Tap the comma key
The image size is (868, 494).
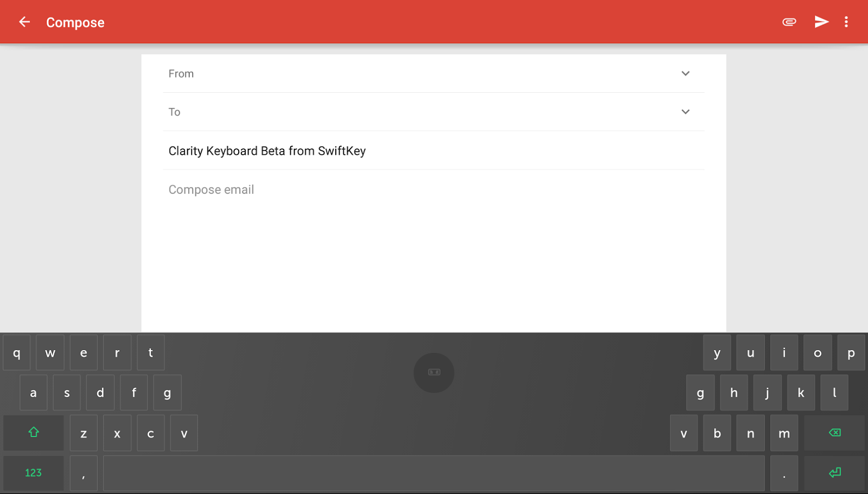click(83, 473)
